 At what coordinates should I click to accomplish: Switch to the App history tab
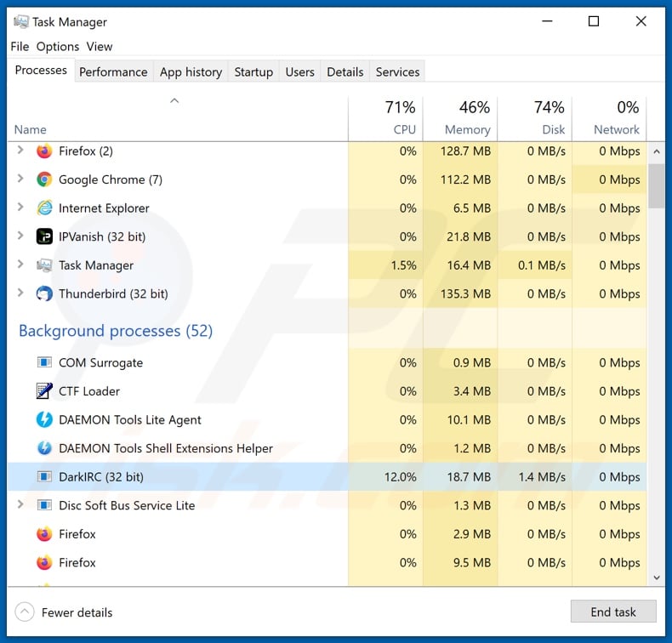(191, 71)
